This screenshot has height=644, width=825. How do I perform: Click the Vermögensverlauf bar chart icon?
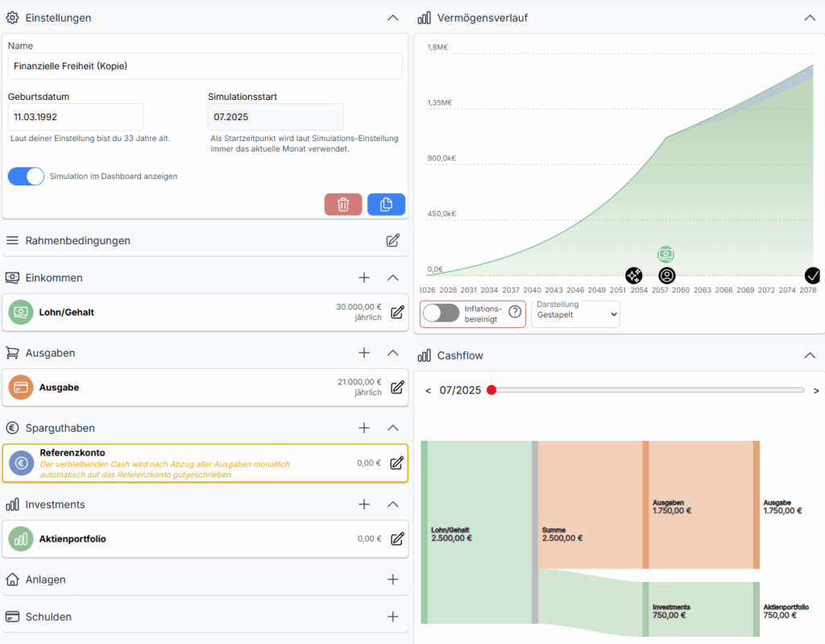[x=424, y=18]
